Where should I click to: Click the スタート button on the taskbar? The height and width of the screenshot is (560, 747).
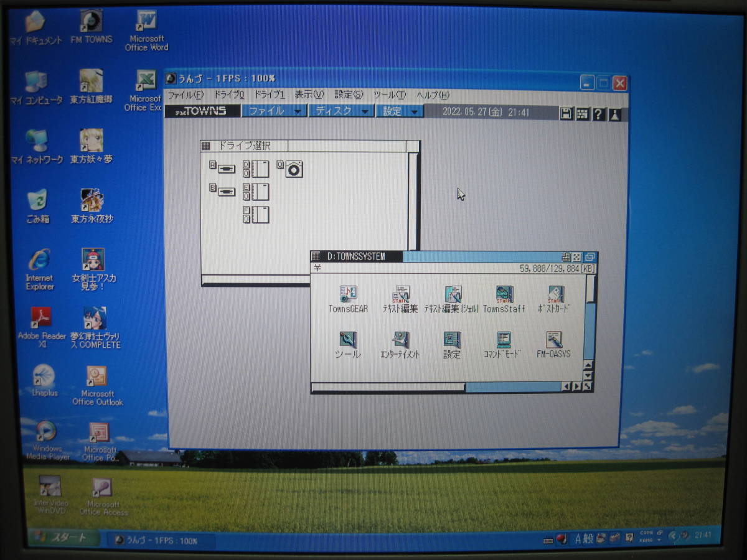tap(64, 537)
